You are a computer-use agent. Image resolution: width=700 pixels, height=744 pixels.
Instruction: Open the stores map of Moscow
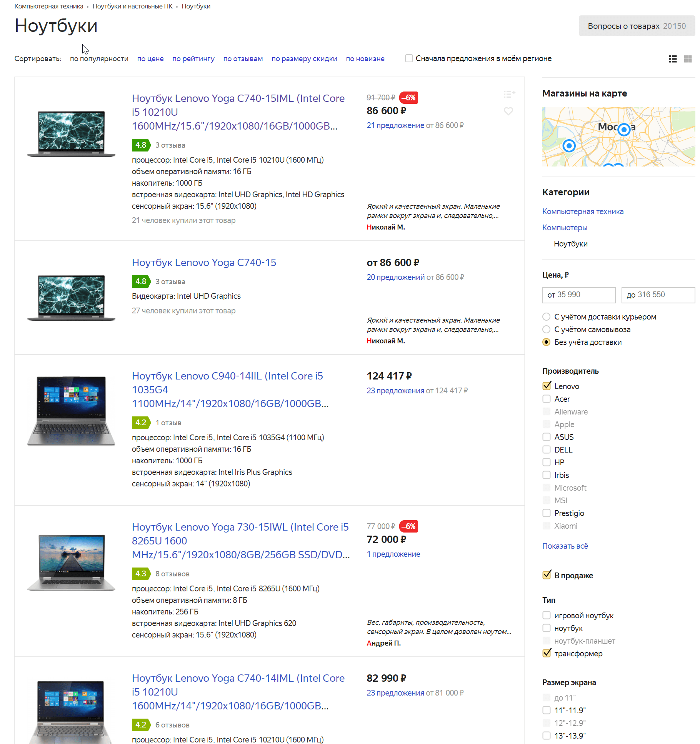pos(618,137)
